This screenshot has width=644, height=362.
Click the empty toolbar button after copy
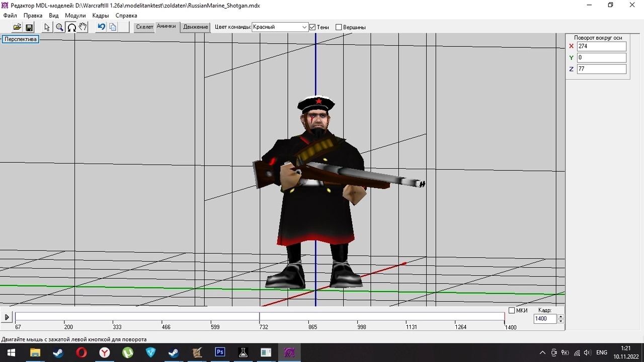124,27
